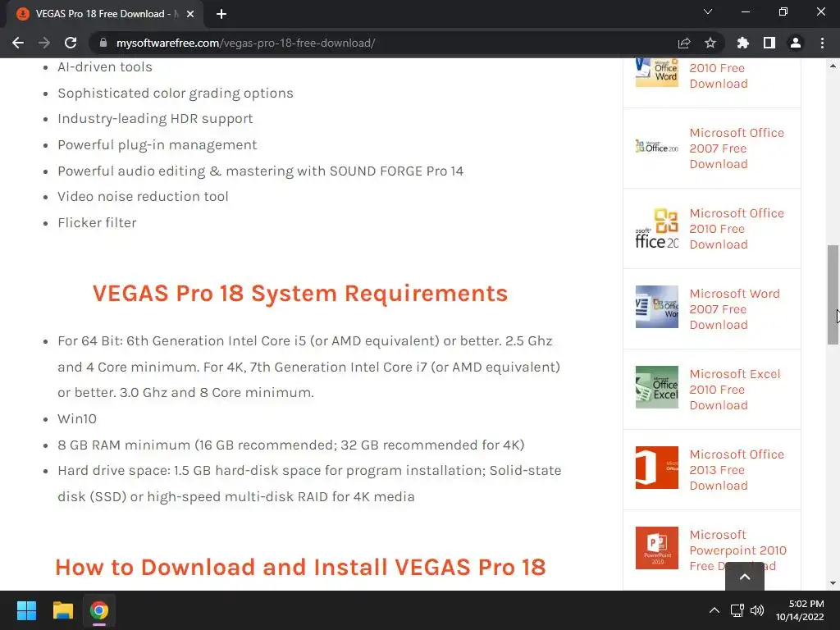Click the scroll-to-top arrow button

pos(745,577)
